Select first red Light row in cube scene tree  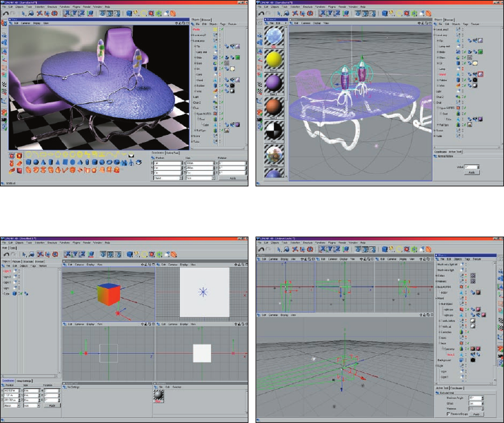[x=7, y=271]
